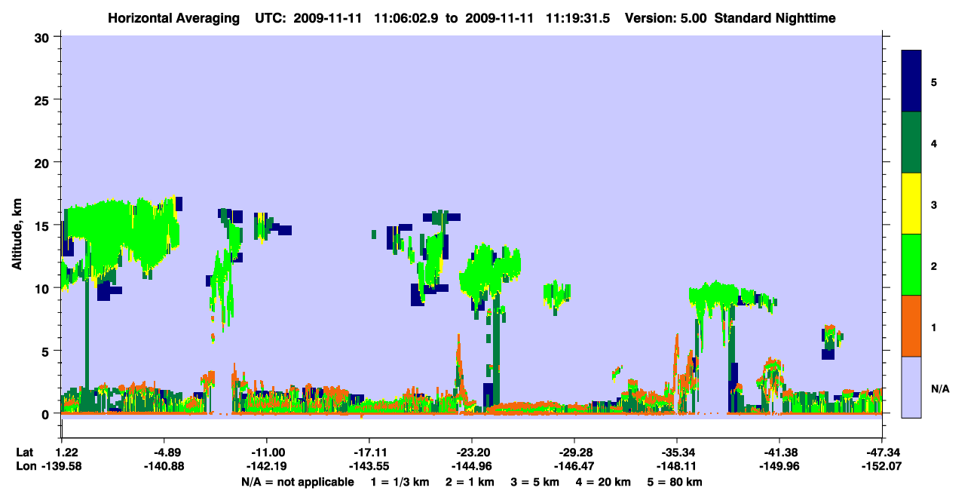
Task: Click the bright green color bar segment labeled 2
Action: click(x=911, y=265)
